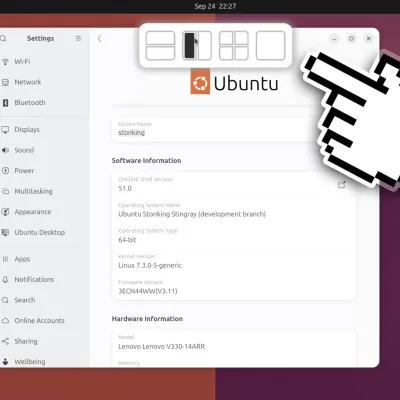Open the Network settings panel
This screenshot has height=400, width=400.
[x=40, y=82]
